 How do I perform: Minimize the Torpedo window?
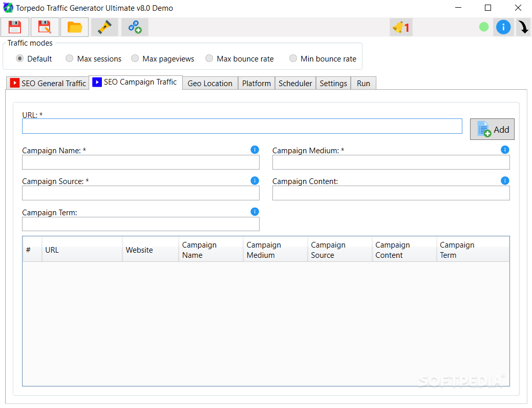click(458, 8)
